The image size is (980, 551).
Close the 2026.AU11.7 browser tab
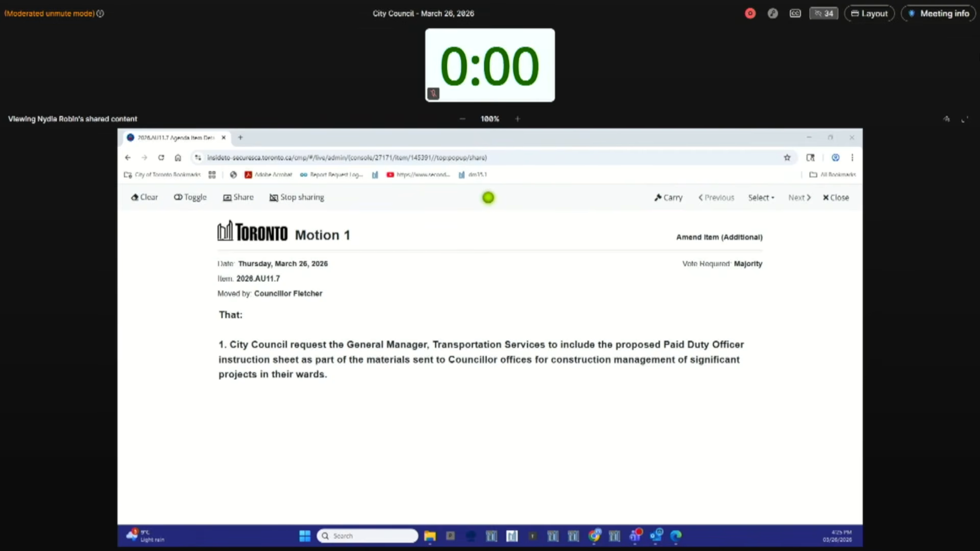[x=224, y=138]
